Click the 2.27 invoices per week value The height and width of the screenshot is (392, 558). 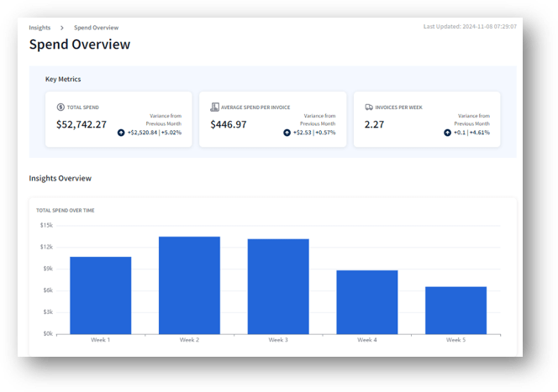point(374,124)
